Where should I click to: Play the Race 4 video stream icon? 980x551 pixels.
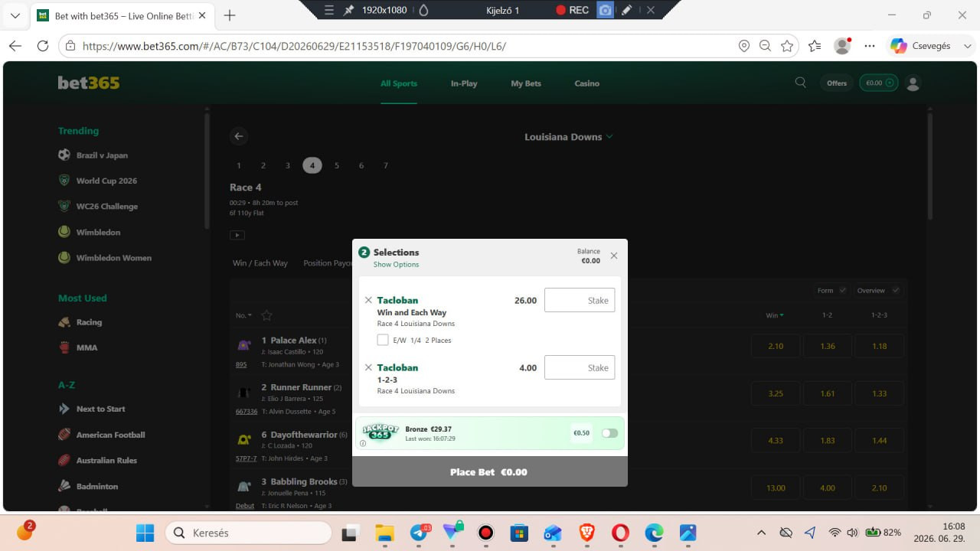(x=237, y=235)
